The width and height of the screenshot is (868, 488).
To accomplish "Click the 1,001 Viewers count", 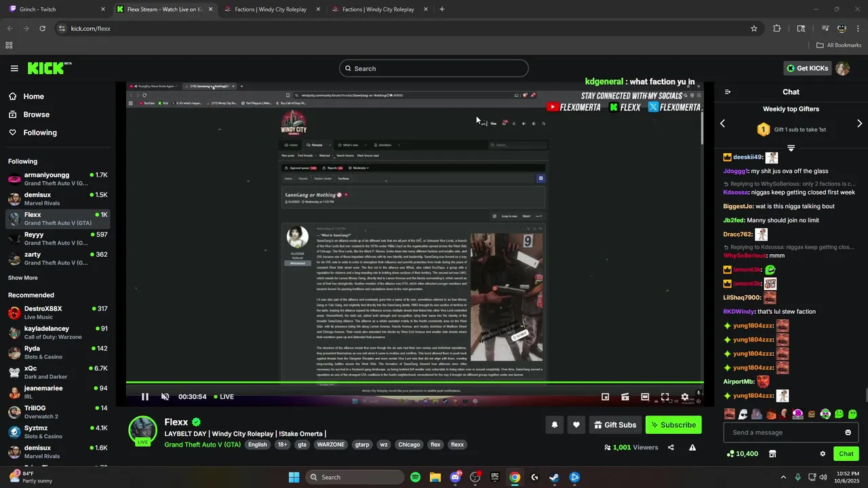I will pos(631,447).
